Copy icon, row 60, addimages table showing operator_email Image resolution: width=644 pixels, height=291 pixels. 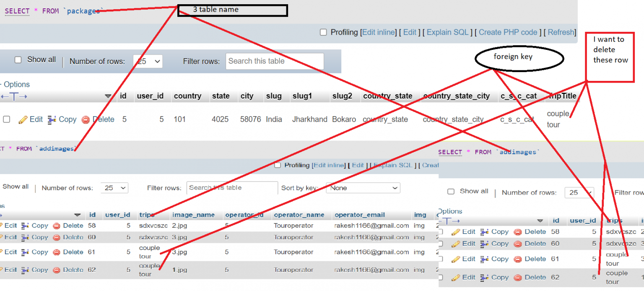pyautogui.click(x=25, y=237)
